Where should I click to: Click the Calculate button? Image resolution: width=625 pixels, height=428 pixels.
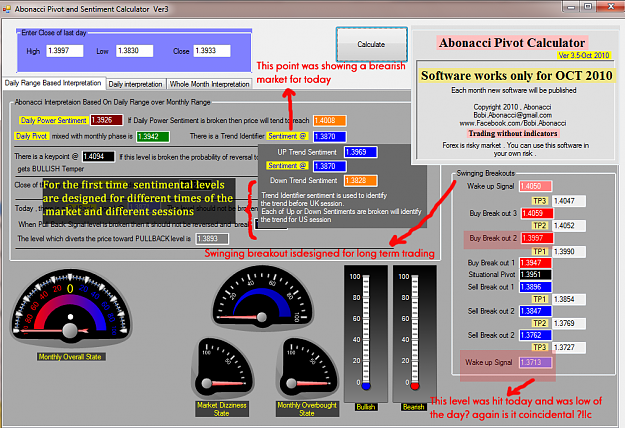[371, 44]
